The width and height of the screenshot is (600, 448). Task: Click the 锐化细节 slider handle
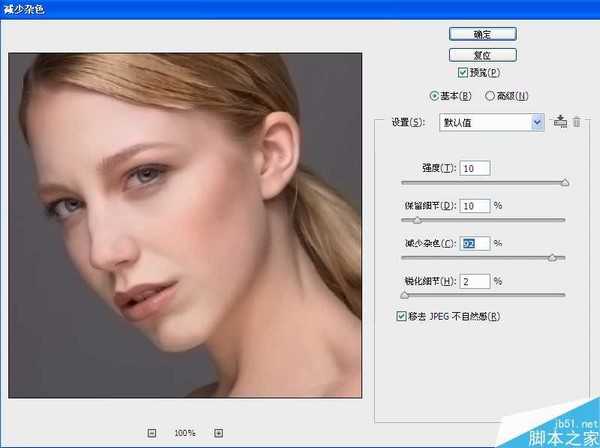click(404, 295)
